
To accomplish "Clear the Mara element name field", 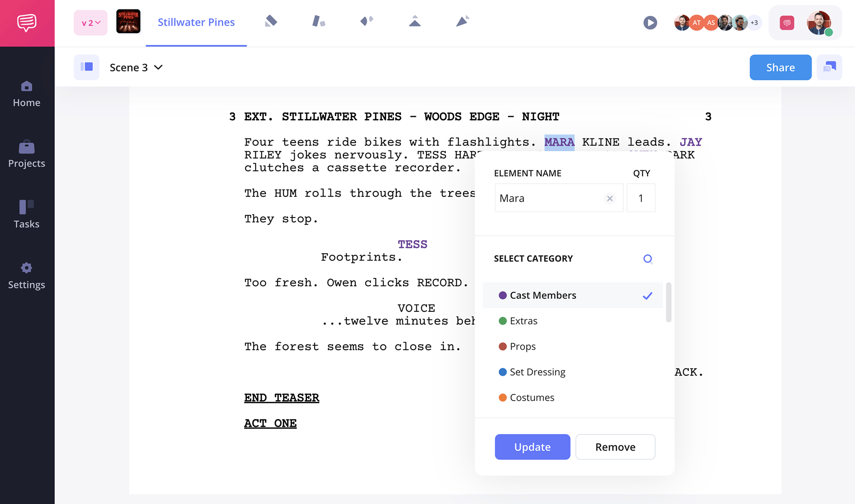I will click(x=610, y=198).
